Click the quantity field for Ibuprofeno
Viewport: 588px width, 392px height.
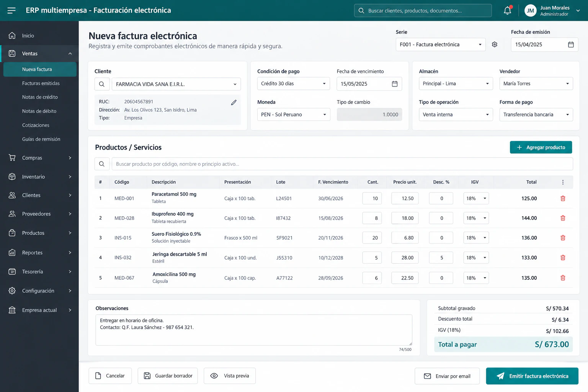372,218
